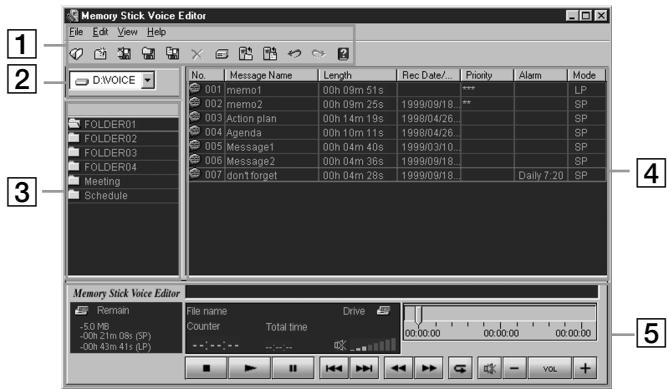
Task: Select the Agenda message row
Action: coord(397,132)
